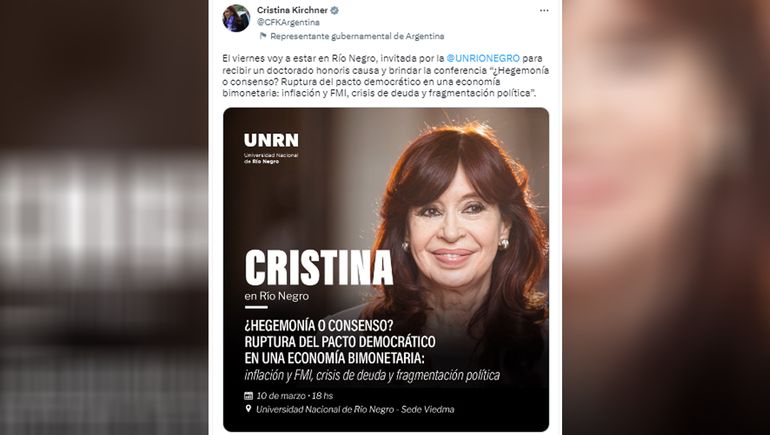Follow the @UNRIONEGRO mention link
770x435 pixels.
(483, 58)
